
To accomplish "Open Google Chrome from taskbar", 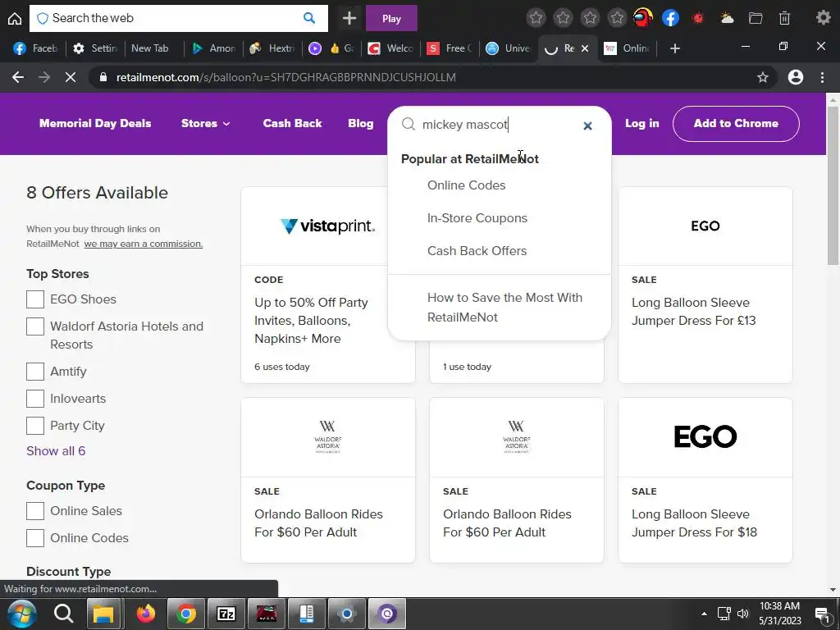I will pos(186,614).
